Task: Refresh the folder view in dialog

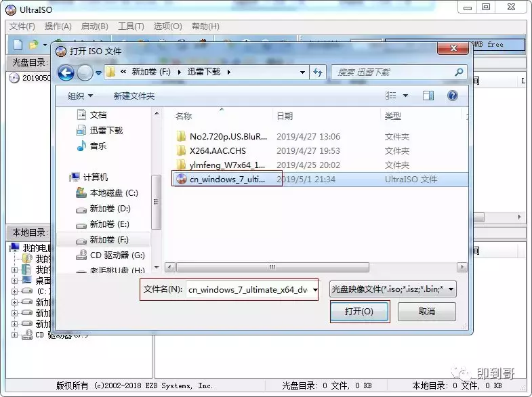Action: (318, 72)
